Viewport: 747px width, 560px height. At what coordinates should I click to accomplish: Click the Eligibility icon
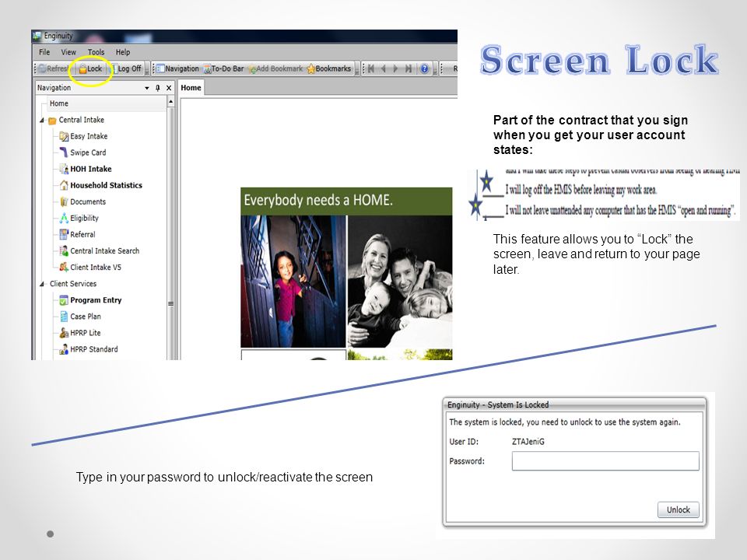point(64,218)
